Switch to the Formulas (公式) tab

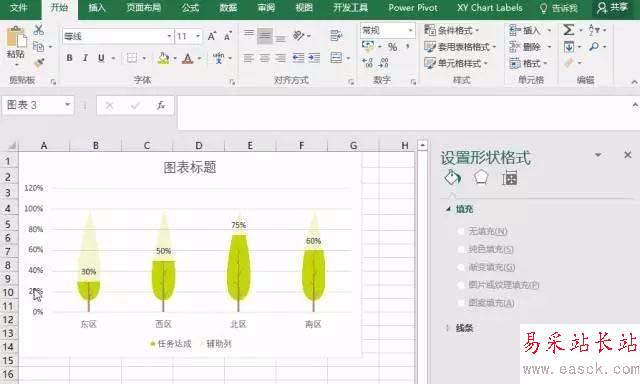tap(190, 8)
